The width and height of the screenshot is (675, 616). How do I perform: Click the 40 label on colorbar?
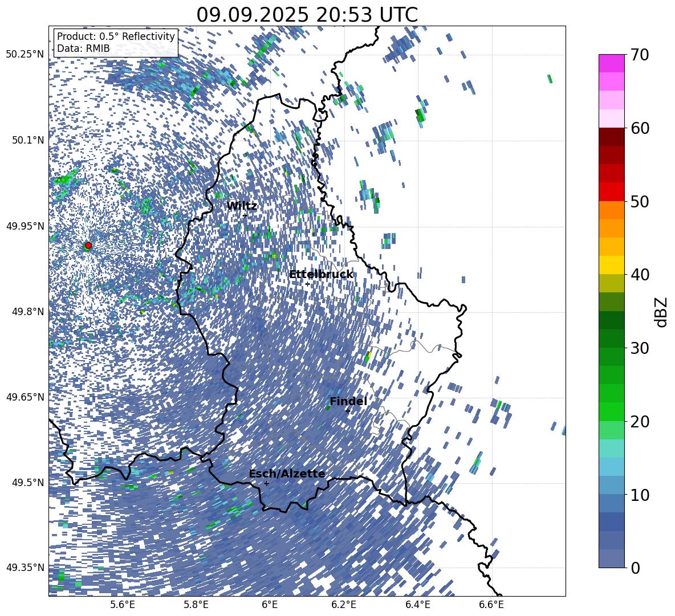640,275
